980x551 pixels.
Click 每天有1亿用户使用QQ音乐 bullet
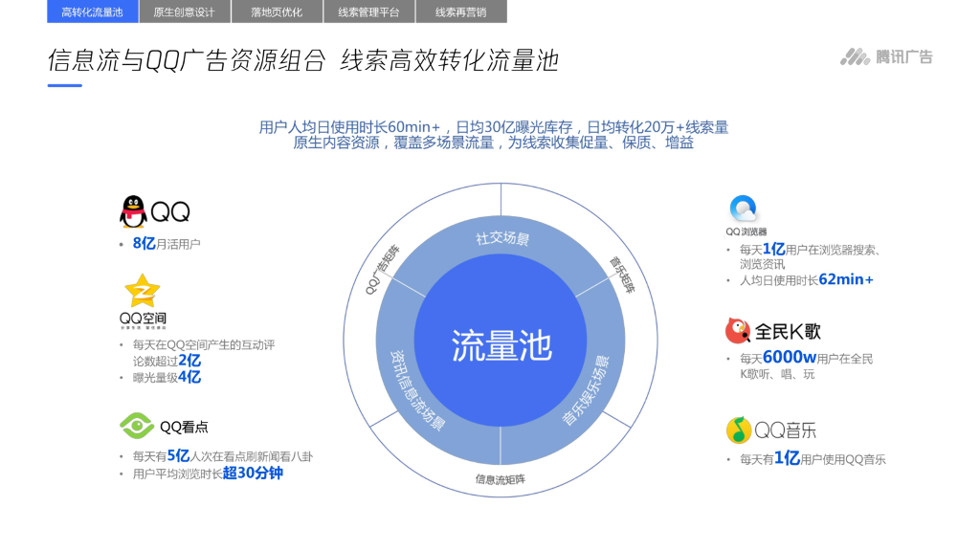pos(813,459)
